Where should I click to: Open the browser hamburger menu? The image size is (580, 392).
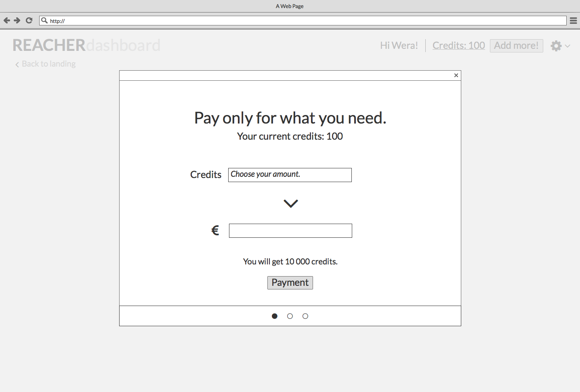573,21
